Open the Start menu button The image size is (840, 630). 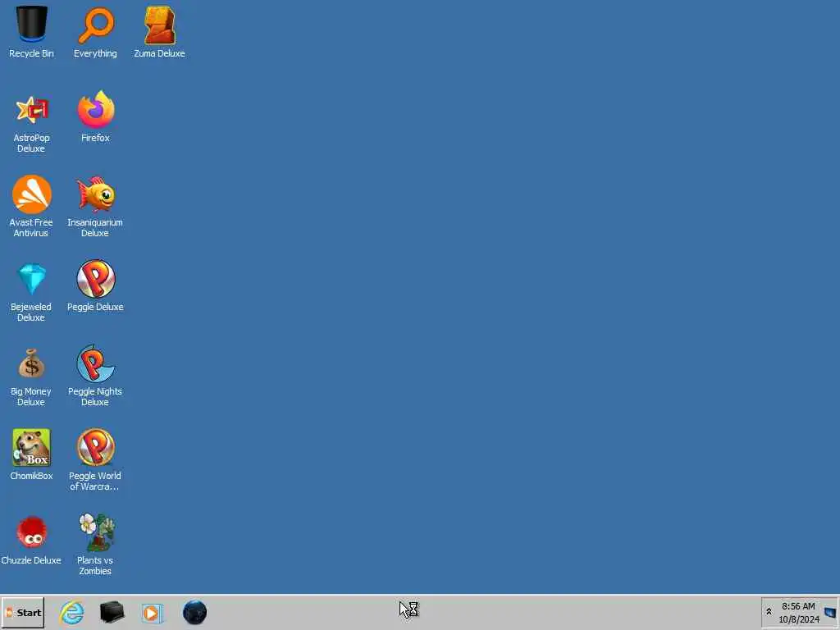click(23, 612)
